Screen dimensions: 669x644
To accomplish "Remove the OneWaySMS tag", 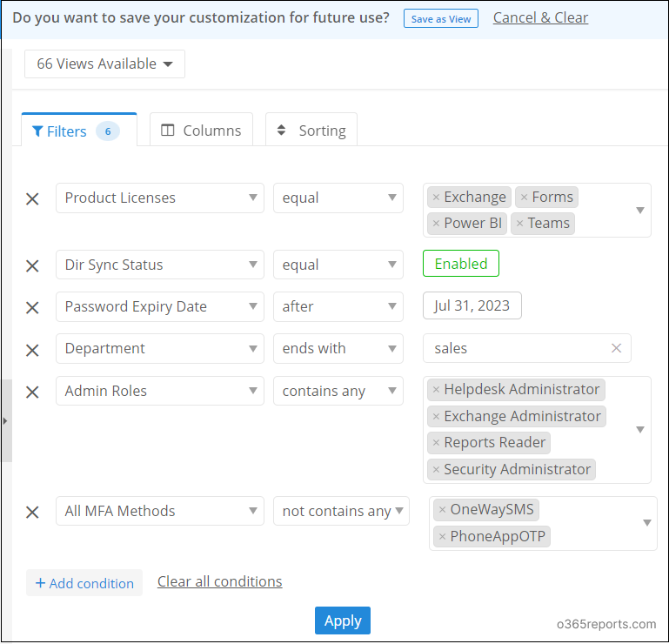I will pos(443,510).
